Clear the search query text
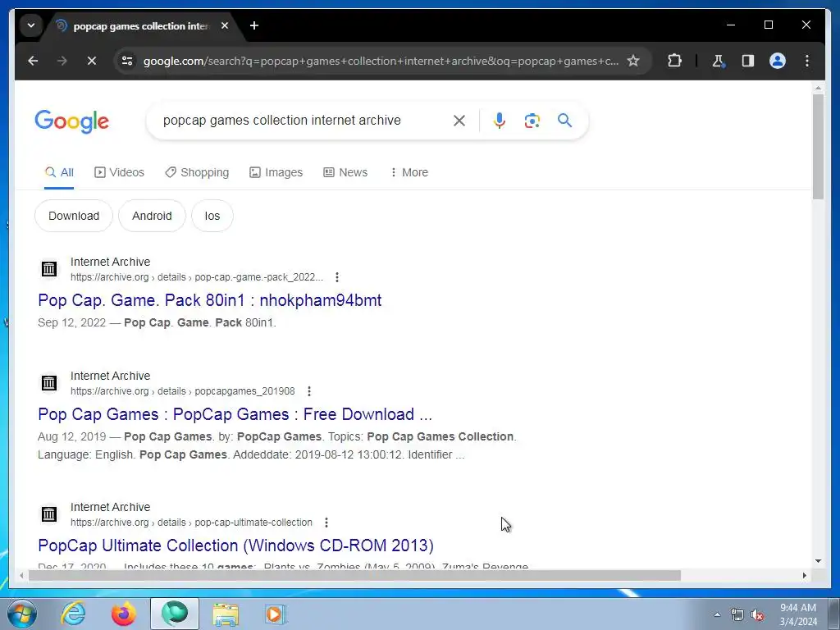The height and width of the screenshot is (630, 840). point(459,121)
